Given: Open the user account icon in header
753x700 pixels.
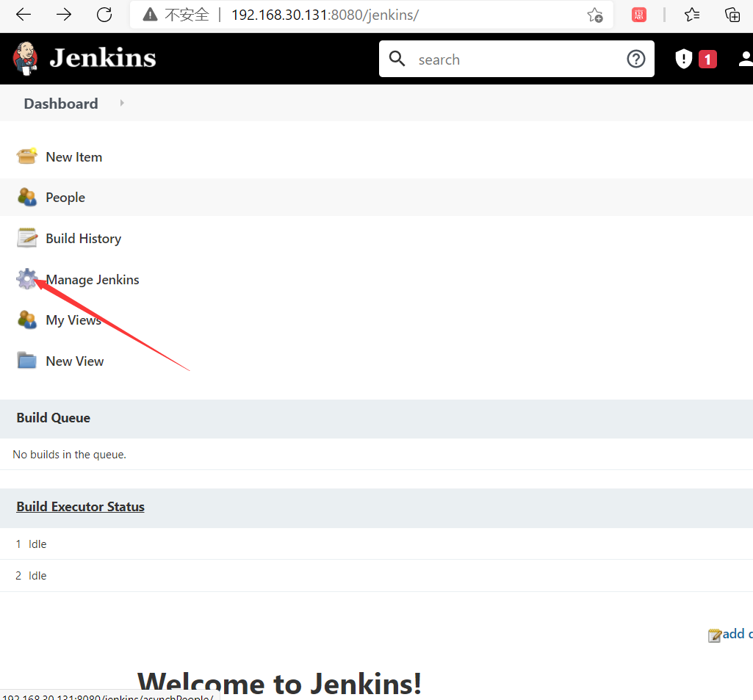Looking at the screenshot, I should click(745, 59).
